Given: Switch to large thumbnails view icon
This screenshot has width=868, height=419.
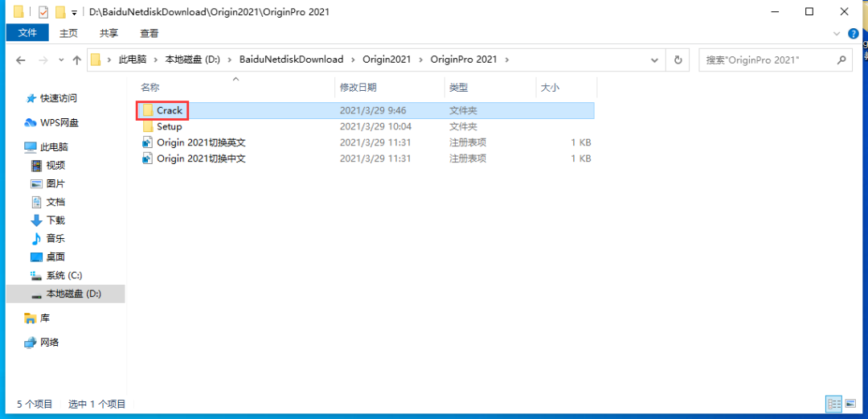Looking at the screenshot, I should (x=850, y=404).
